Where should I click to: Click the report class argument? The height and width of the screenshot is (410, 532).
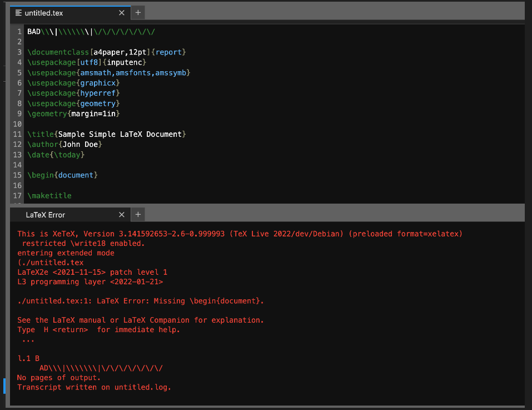[x=168, y=52]
